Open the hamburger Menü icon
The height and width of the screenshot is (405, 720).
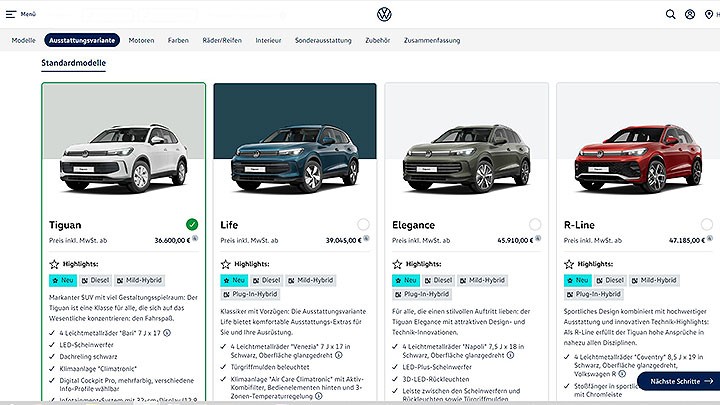click(11, 14)
